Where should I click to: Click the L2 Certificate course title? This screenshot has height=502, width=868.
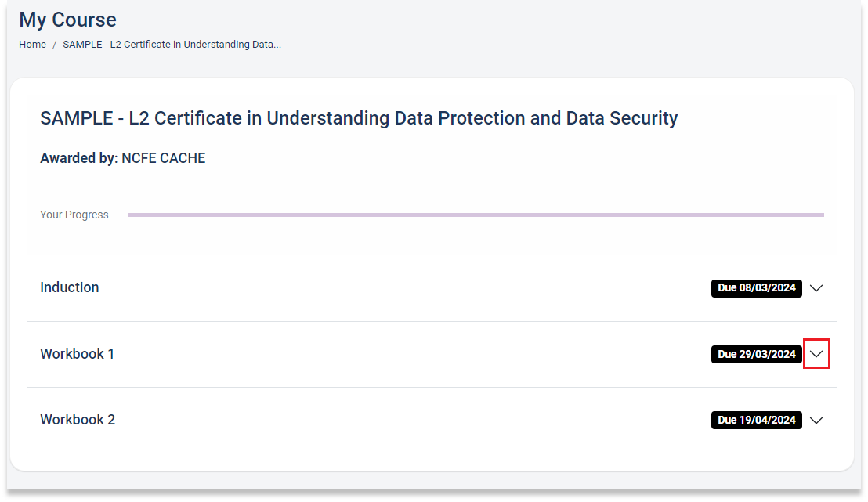tap(359, 118)
